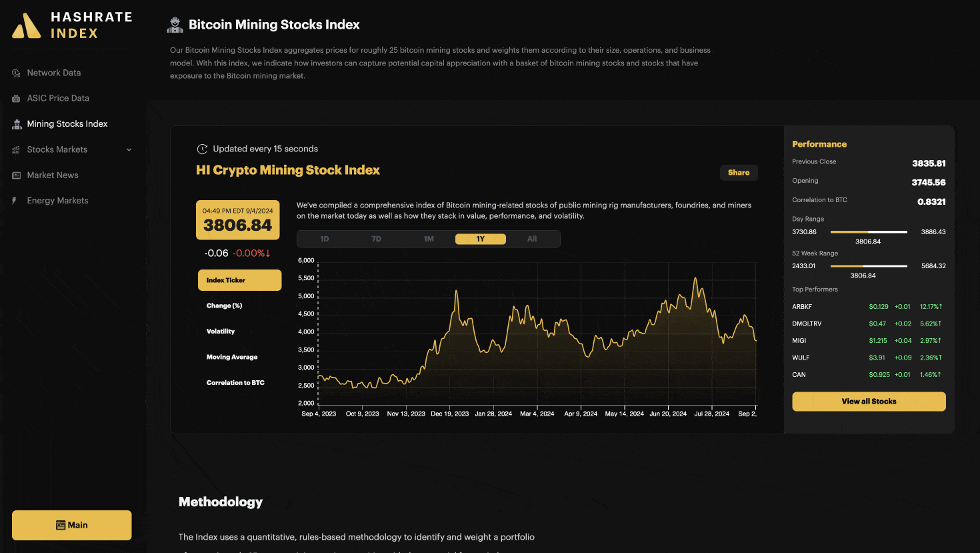This screenshot has height=553, width=980.
Task: Click the DMGI.TRV stock ticker
Action: 807,324
